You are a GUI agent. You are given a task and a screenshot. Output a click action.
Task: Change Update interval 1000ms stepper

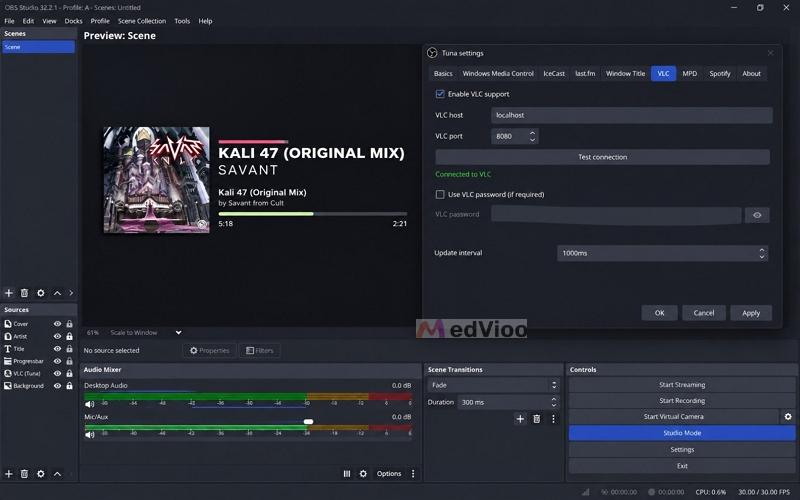tap(762, 253)
